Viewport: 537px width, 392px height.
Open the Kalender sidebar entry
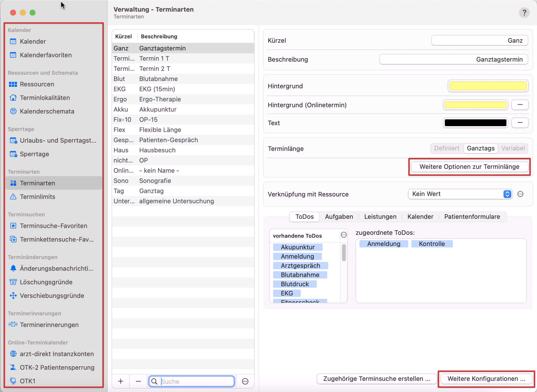(x=33, y=41)
